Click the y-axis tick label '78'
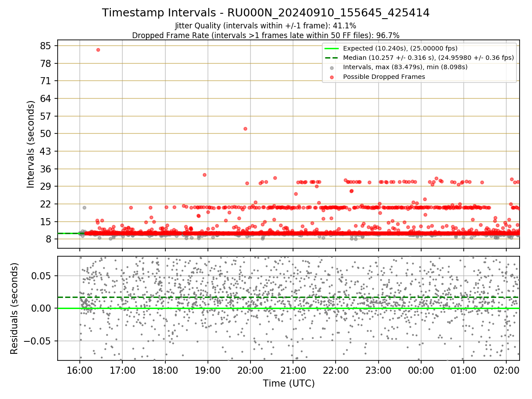 (46, 63)
